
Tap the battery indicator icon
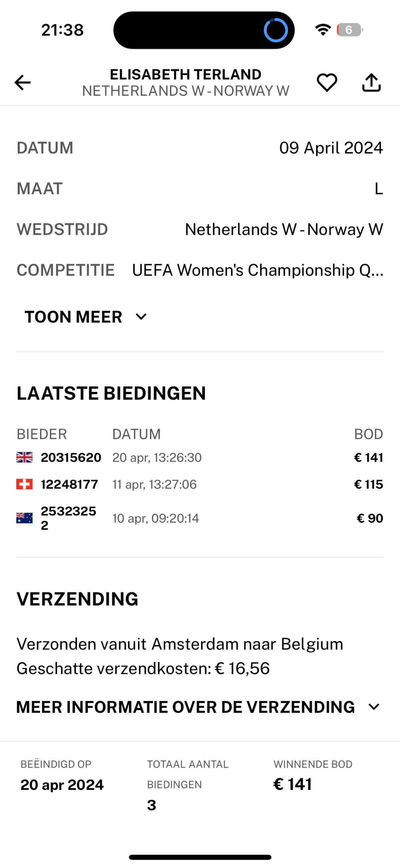(x=349, y=30)
